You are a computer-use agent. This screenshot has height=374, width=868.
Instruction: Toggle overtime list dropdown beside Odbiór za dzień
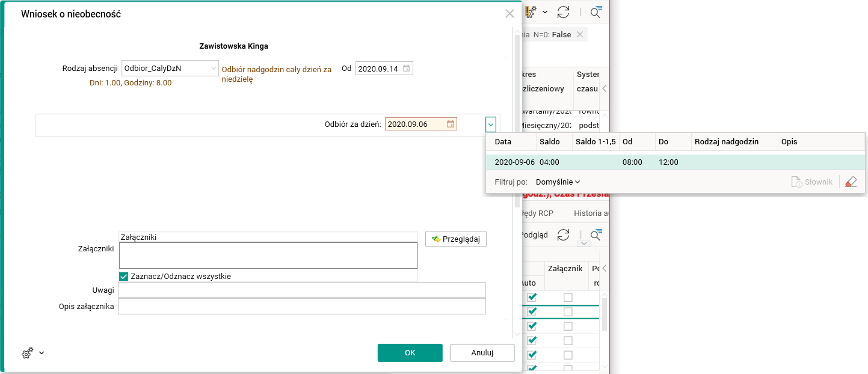(491, 124)
